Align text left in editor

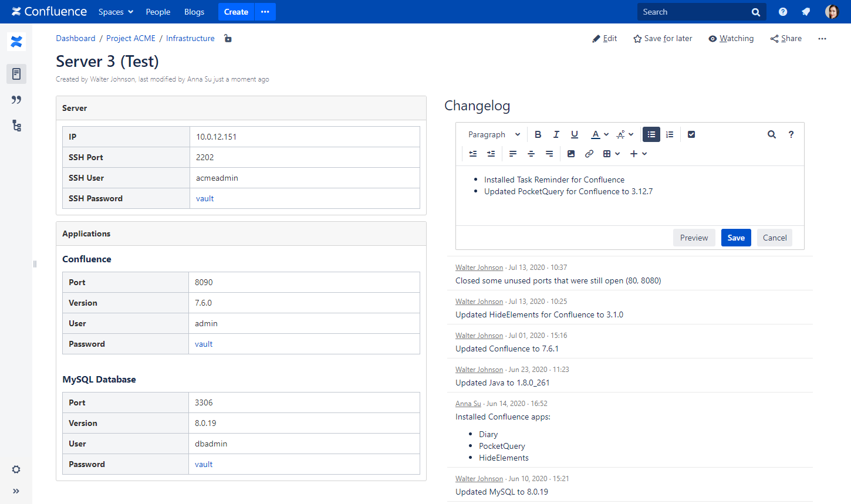[x=513, y=154]
